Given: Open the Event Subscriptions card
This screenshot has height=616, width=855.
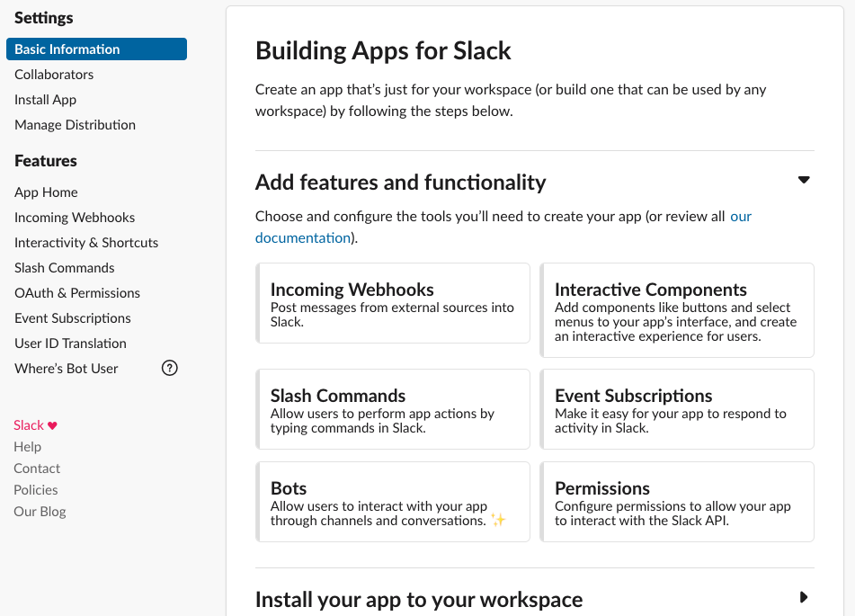Looking at the screenshot, I should point(677,409).
